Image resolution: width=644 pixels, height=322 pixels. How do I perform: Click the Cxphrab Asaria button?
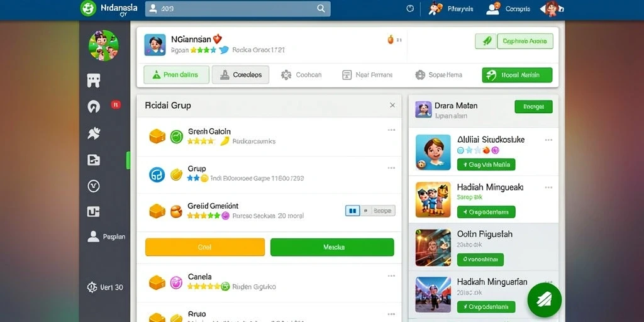pyautogui.click(x=525, y=41)
